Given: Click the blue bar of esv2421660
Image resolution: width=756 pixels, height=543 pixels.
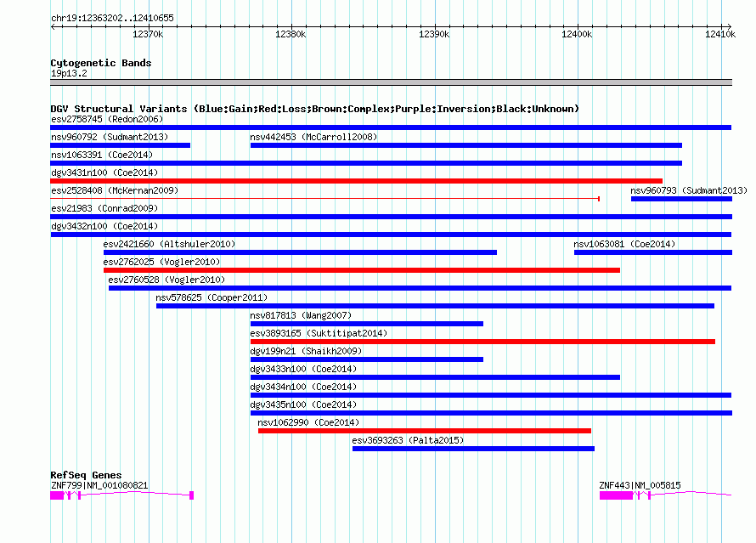Looking at the screenshot, I should tap(300, 252).
